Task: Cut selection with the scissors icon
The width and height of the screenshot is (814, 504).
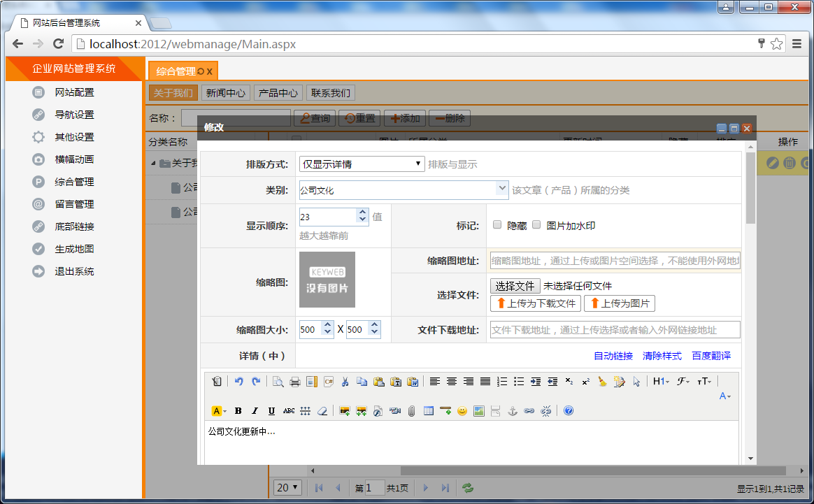Action: click(x=345, y=382)
